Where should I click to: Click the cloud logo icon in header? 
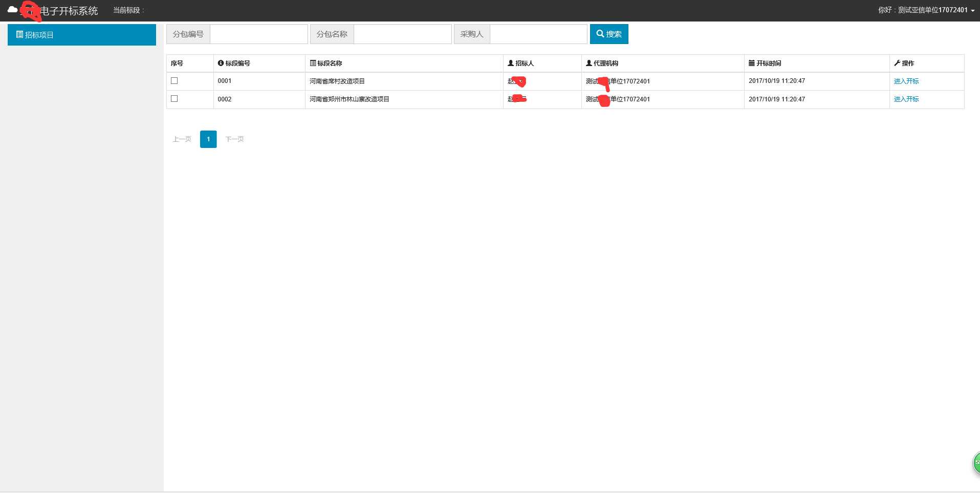click(12, 10)
